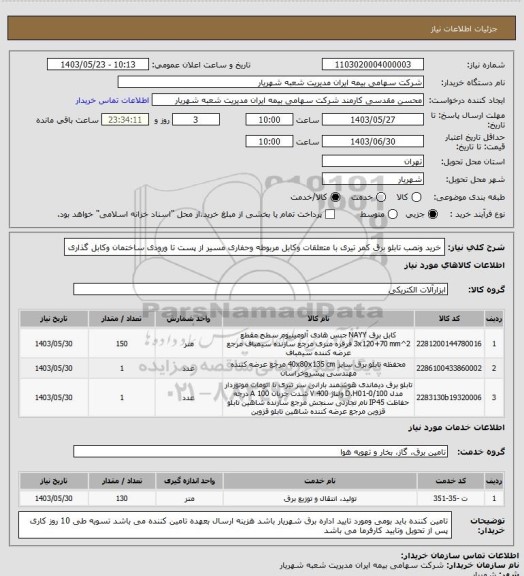Select the کالا/خدمت radio button

point(335,197)
